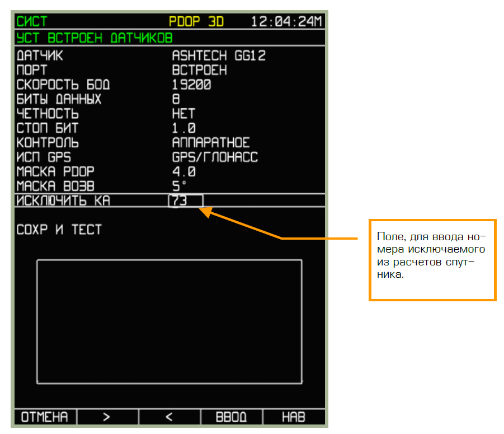
Task: Toggle the ИСП GPS value GPS/ГЛОНАСС
Action: [215, 157]
